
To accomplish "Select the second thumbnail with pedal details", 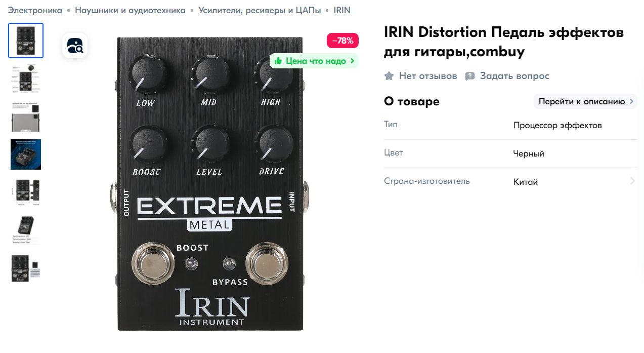I will point(26,77).
